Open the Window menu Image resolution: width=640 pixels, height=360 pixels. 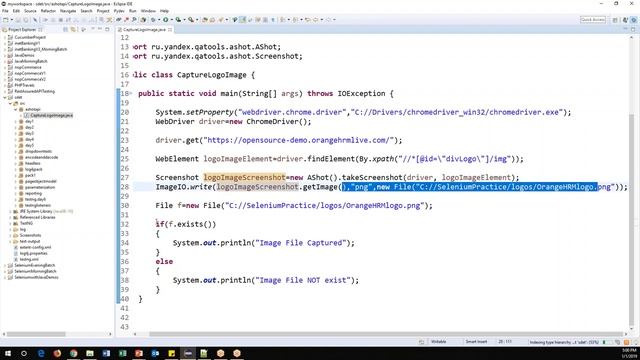point(148,11)
